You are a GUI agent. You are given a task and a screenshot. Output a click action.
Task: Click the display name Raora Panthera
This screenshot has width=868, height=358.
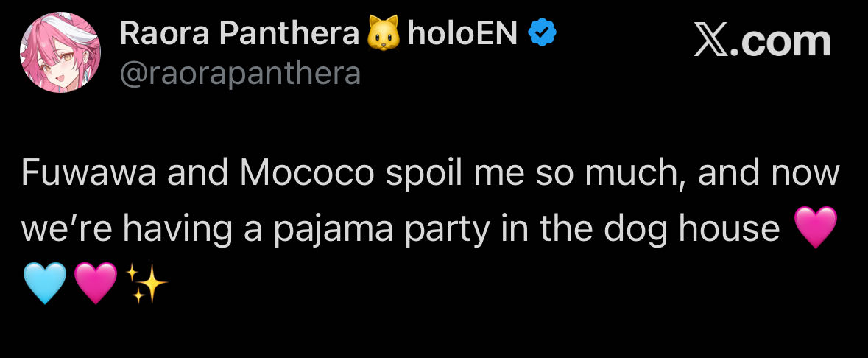click(x=239, y=33)
